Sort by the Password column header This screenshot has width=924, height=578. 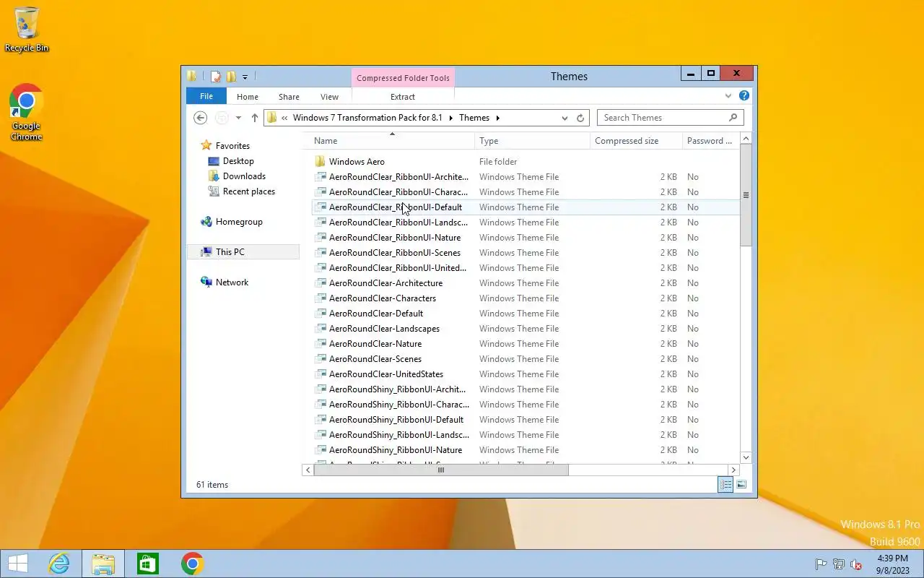710,141
